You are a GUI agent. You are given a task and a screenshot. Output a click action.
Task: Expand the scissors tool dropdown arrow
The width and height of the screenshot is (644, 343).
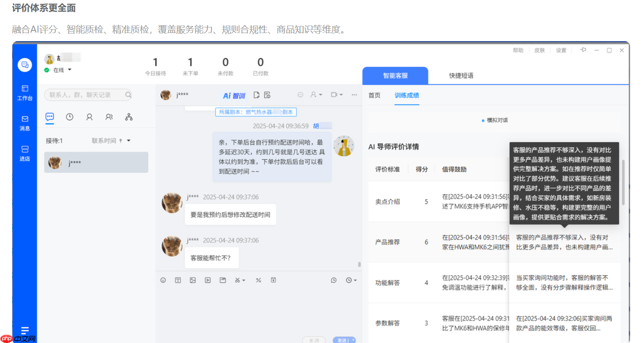click(x=243, y=280)
